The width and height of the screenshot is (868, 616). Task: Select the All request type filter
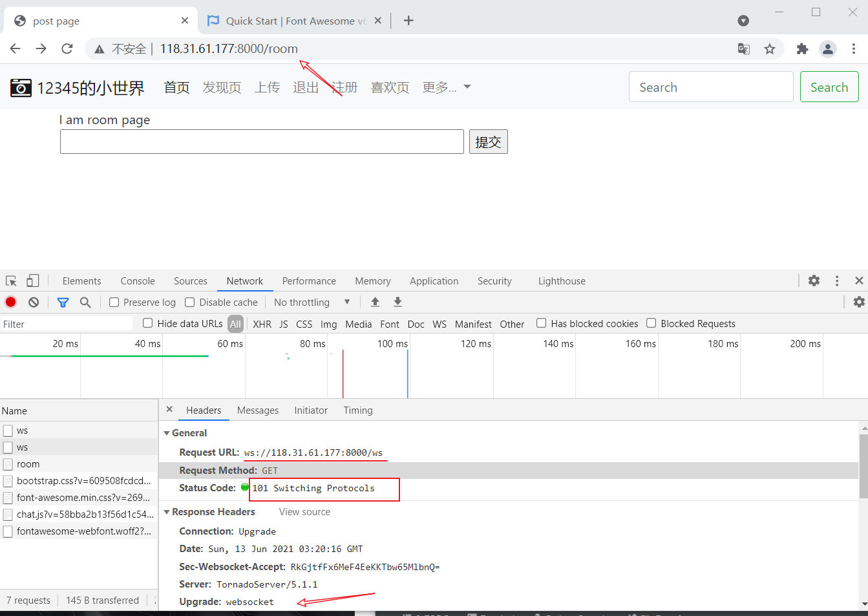click(x=235, y=324)
